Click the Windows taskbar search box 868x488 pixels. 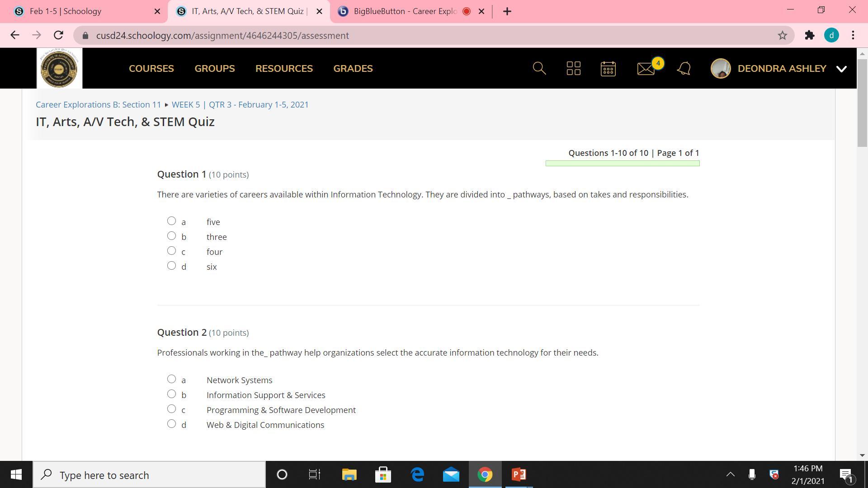[149, 475]
